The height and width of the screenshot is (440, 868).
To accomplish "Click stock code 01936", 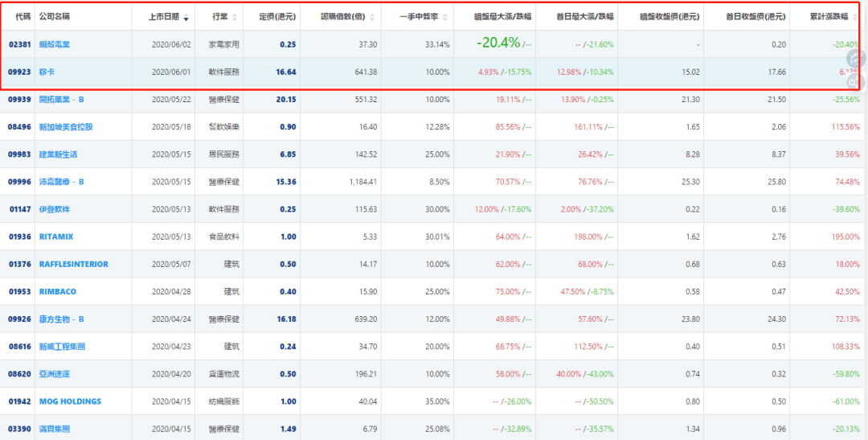I will tap(19, 236).
